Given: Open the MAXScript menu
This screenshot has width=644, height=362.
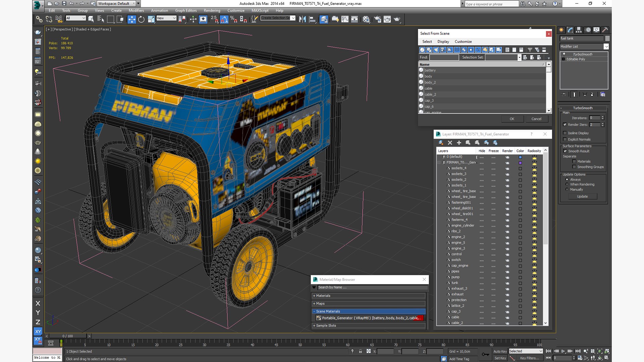Looking at the screenshot, I should click(260, 10).
